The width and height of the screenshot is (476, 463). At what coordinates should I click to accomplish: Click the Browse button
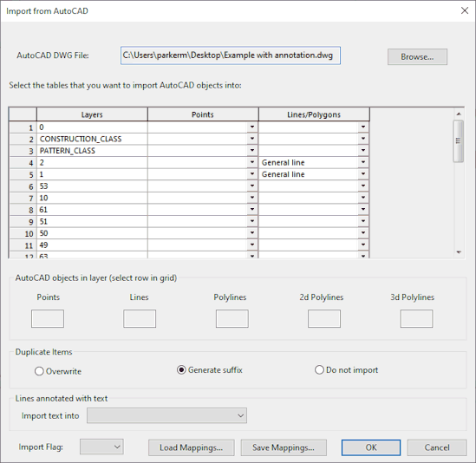pyautogui.click(x=417, y=56)
